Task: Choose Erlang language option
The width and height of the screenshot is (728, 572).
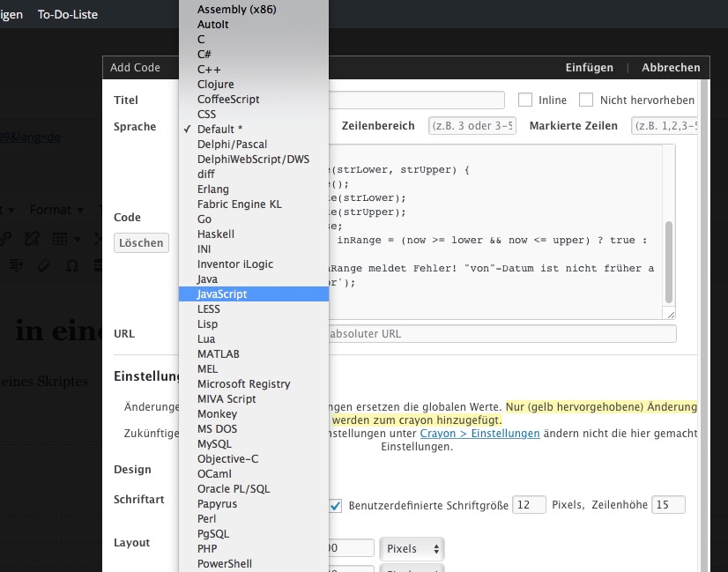Action: tap(254, 189)
